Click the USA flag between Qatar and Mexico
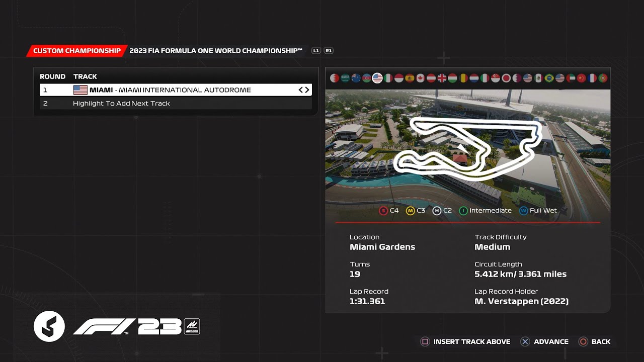Viewport: 644px width, 362px height. tap(528, 78)
